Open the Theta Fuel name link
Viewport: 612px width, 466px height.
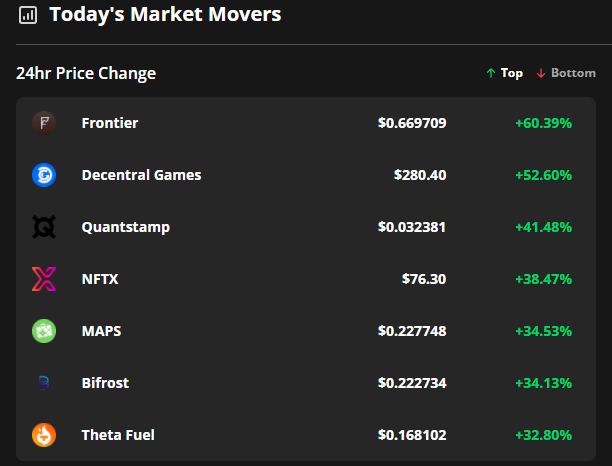[x=118, y=435]
